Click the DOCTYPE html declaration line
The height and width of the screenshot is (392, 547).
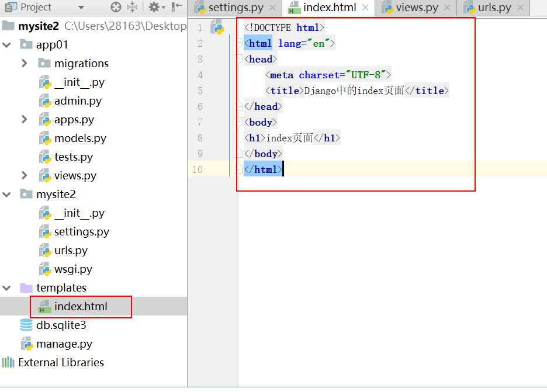tap(283, 27)
